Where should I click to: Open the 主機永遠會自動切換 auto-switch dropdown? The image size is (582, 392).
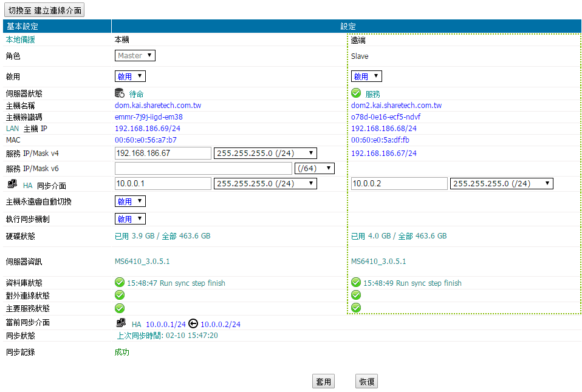(130, 201)
